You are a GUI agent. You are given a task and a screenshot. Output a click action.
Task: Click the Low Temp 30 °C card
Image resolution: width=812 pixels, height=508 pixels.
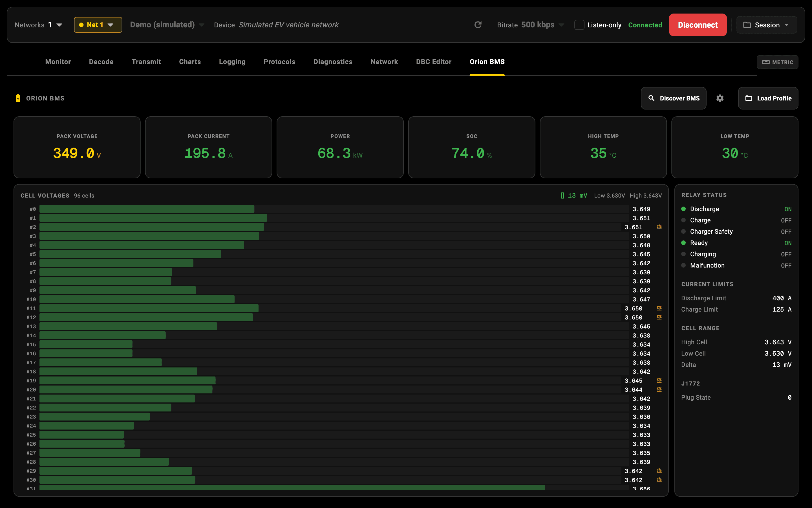point(734,147)
